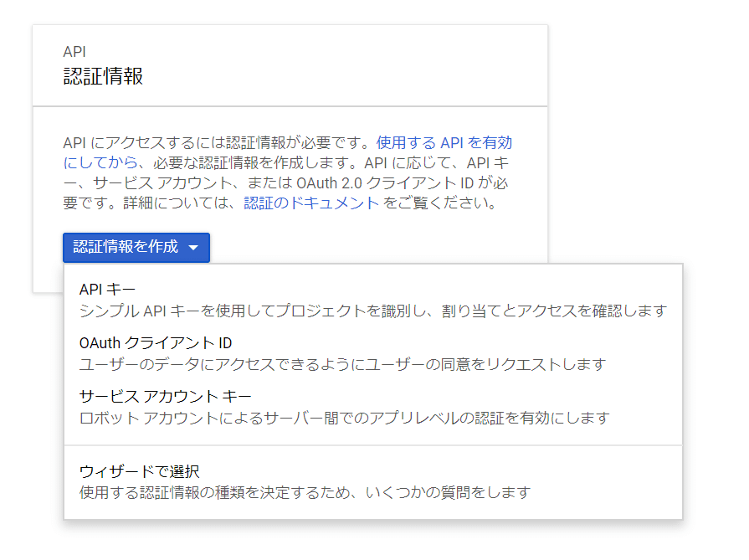Select the API キー menu option
The height and width of the screenshot is (560, 749).
pos(373,300)
